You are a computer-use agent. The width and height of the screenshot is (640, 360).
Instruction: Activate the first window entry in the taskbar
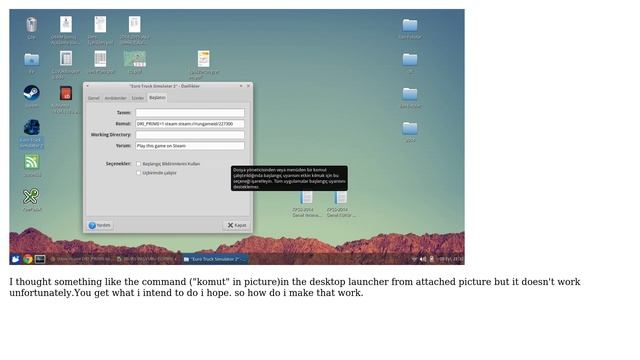(x=82, y=259)
